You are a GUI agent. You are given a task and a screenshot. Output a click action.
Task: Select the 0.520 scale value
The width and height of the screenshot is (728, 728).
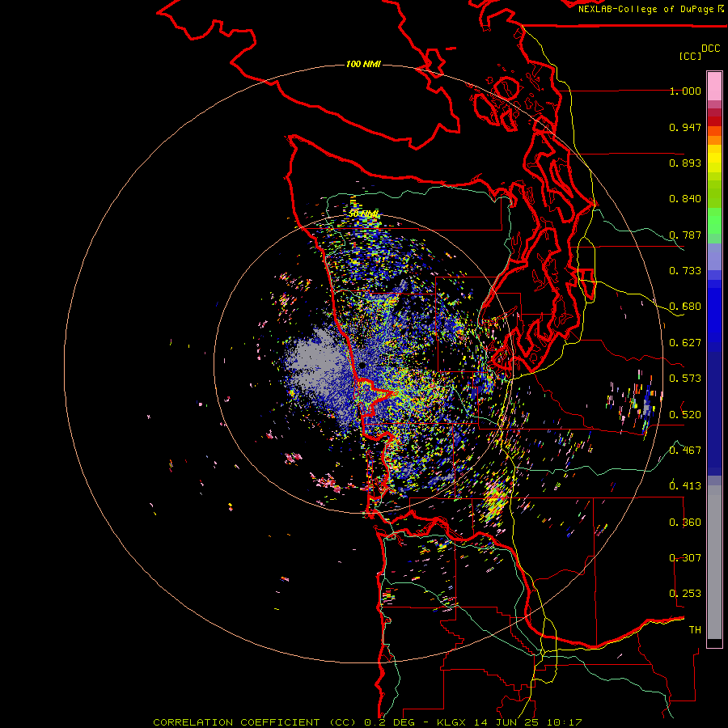click(685, 414)
